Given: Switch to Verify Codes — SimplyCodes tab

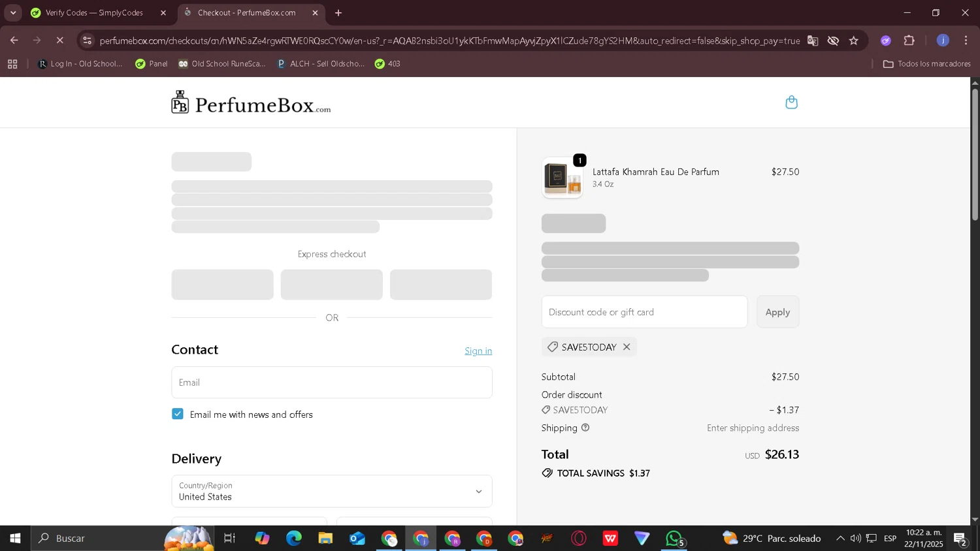Looking at the screenshot, I should click(94, 12).
